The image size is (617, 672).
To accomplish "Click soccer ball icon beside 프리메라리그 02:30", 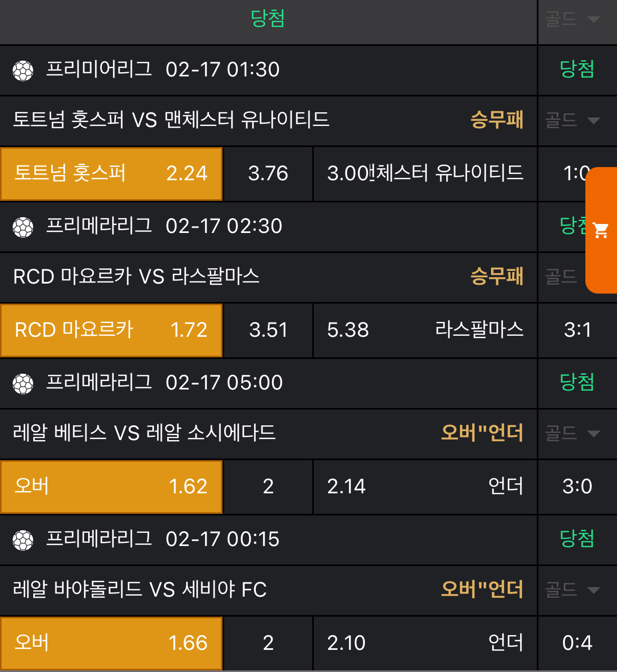I will click(x=23, y=227).
